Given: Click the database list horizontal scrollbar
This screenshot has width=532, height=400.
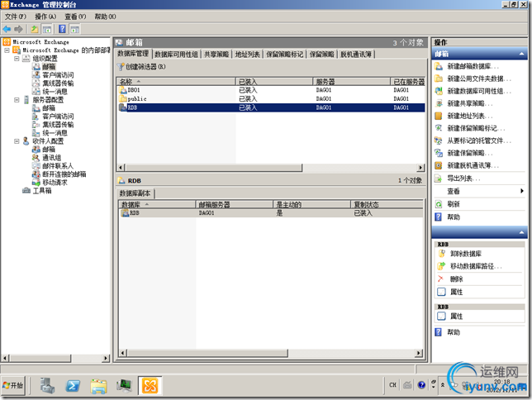Looking at the screenshot, I should (x=214, y=168).
